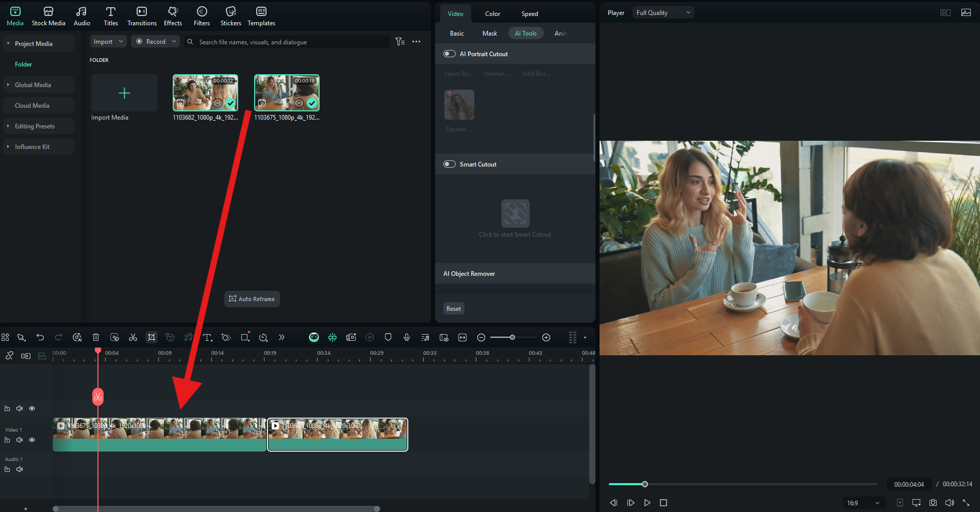Open the Full Quality player dropdown
Screen dimensions: 980x512
[x=663, y=13]
